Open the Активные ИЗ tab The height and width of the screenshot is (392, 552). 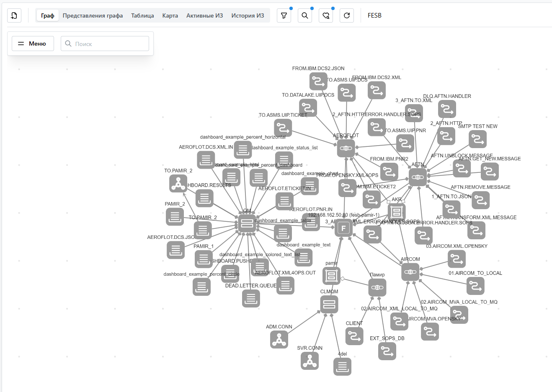coord(204,15)
